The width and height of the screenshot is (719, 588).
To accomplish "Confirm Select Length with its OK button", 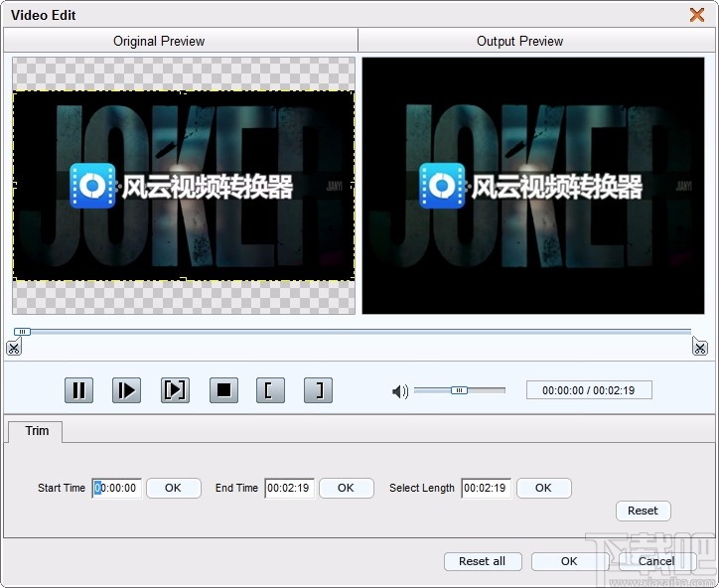I will (544, 488).
